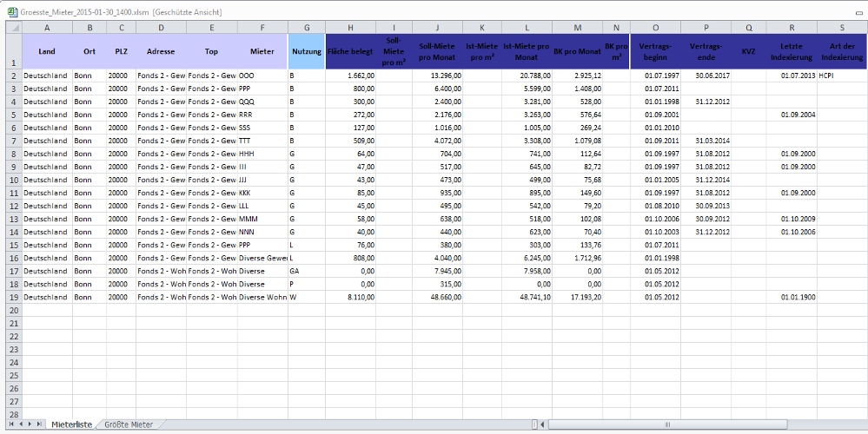
Task: Select contract end 31.03.2014
Action: coord(706,141)
